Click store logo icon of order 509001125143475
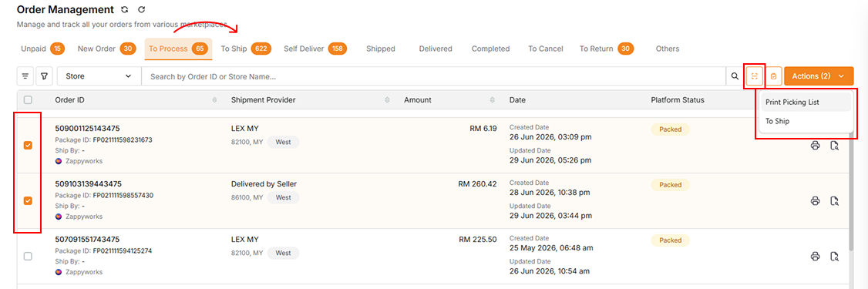Viewport: 868px width, 289px height. (x=58, y=161)
